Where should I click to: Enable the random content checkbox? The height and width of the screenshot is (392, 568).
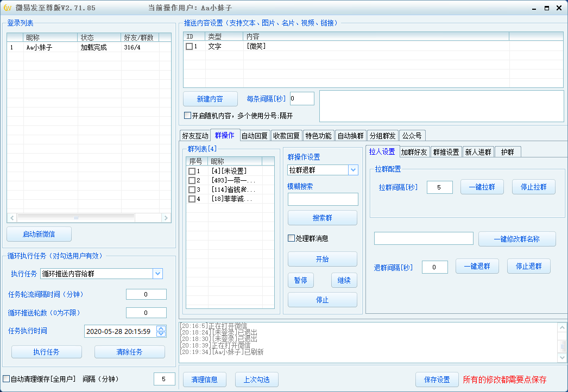(x=187, y=116)
